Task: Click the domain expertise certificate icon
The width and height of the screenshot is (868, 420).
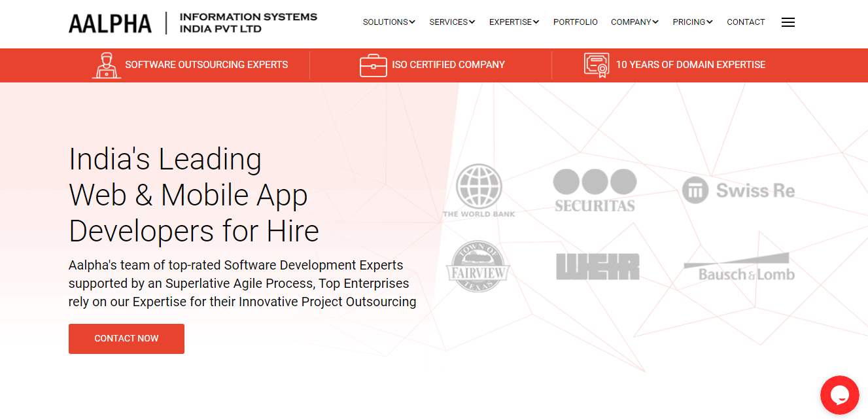Action: (x=597, y=65)
